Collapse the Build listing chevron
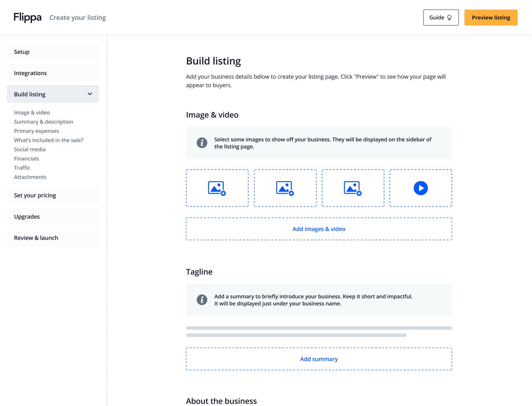 point(90,94)
